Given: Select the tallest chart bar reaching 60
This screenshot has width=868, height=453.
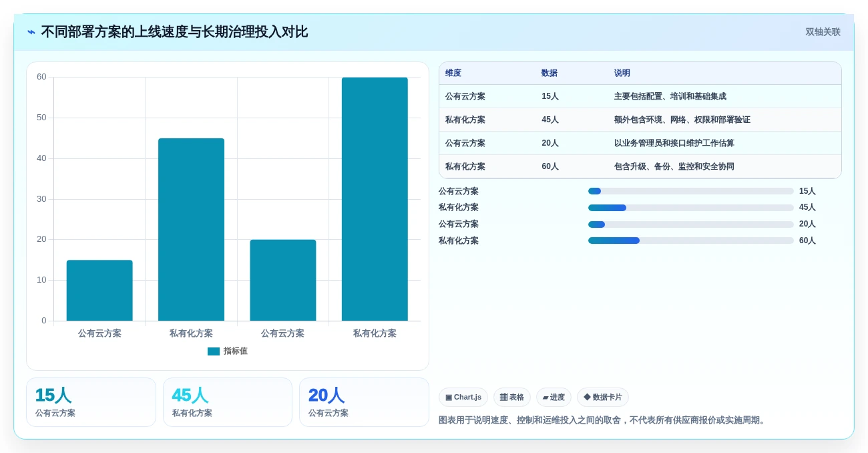Looking at the screenshot, I should coord(375,199).
